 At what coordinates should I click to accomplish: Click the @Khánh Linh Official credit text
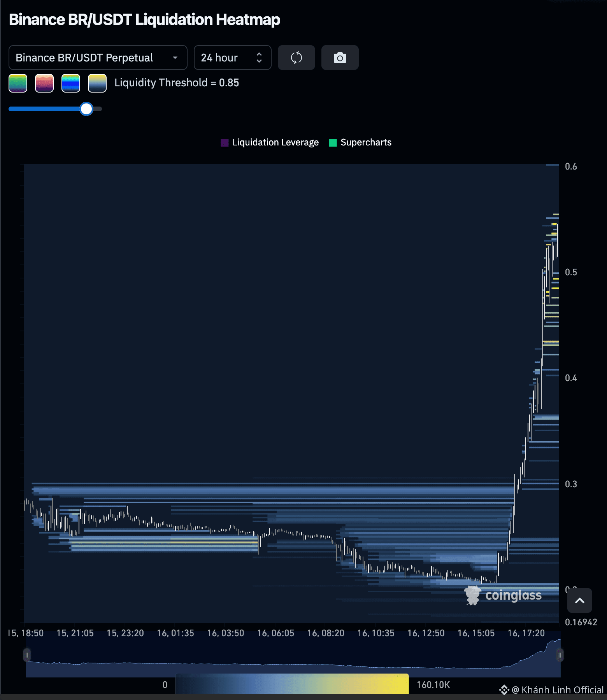[558, 690]
